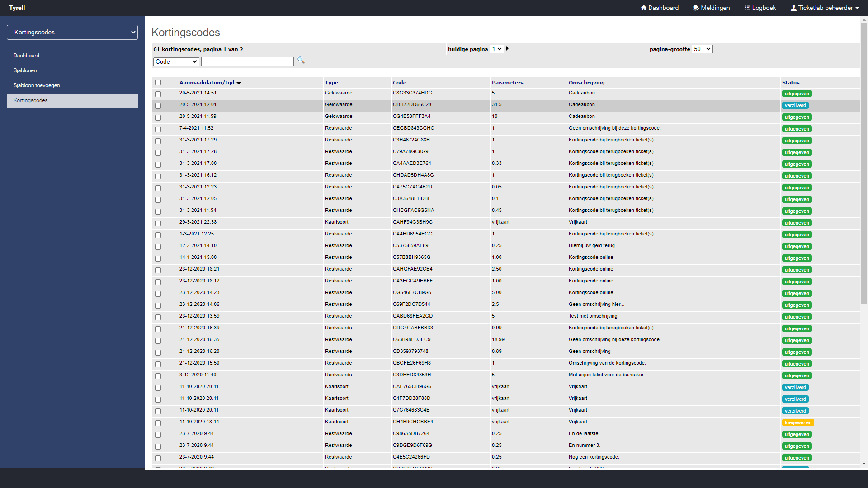Sort by Parameters column header
This screenshot has height=488, width=868.
(507, 83)
